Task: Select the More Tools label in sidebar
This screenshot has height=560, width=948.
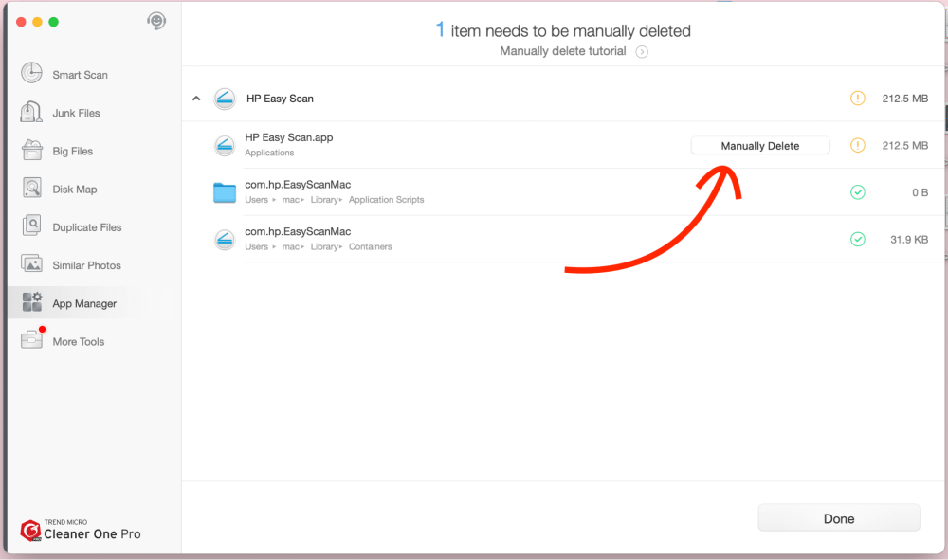Action: 78,342
